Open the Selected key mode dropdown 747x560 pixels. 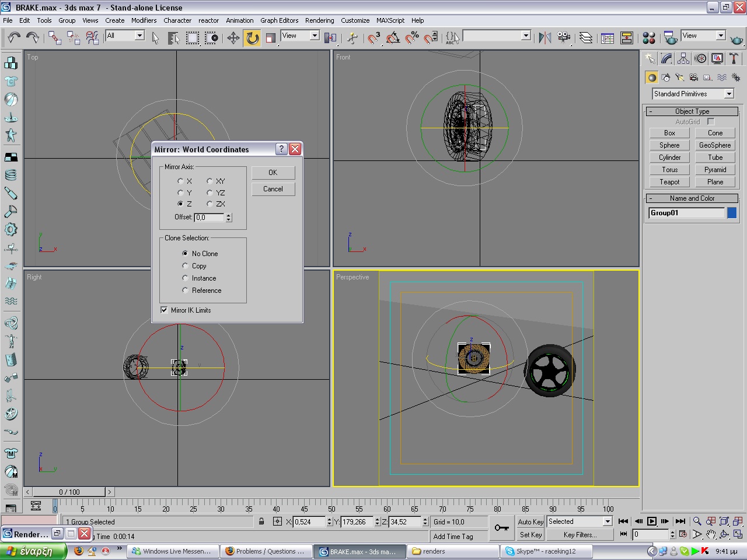(607, 521)
